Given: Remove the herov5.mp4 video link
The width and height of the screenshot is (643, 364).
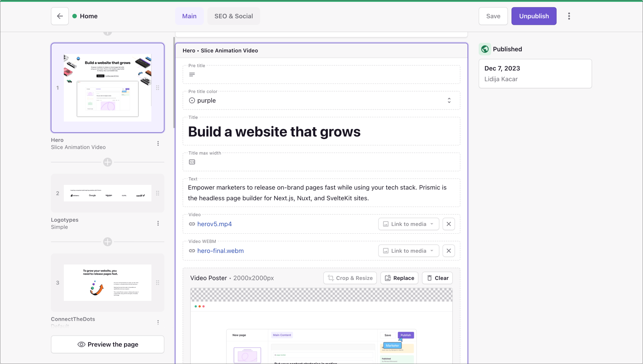Looking at the screenshot, I should pyautogui.click(x=449, y=224).
